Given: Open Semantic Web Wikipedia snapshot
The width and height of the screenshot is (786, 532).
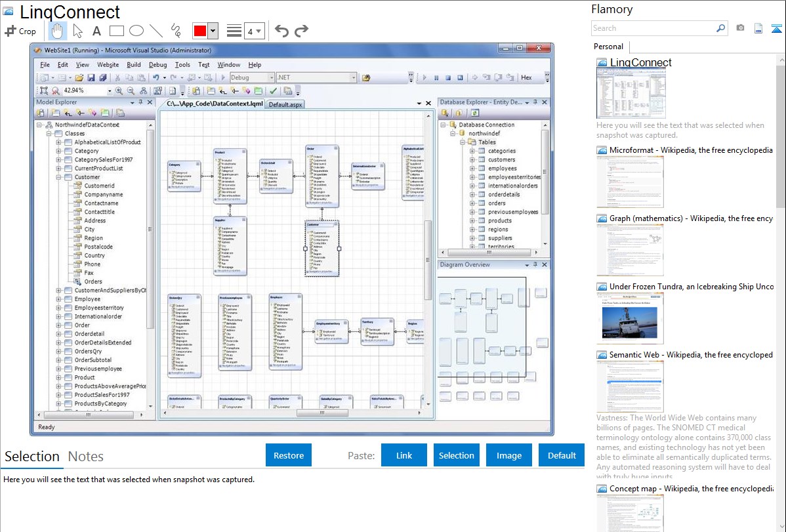Looking at the screenshot, I should (691, 355).
